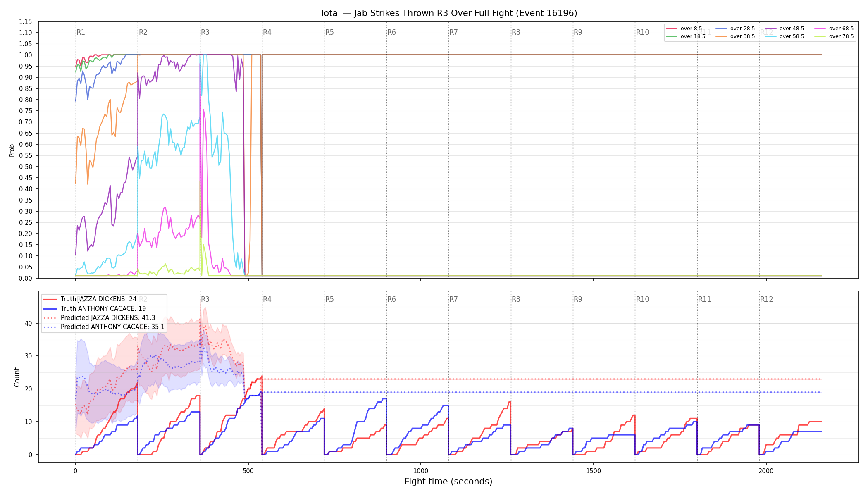Click the 'Fight time (seconds)' axis label
Image resolution: width=868 pixels, height=496 pixels.
(x=448, y=482)
